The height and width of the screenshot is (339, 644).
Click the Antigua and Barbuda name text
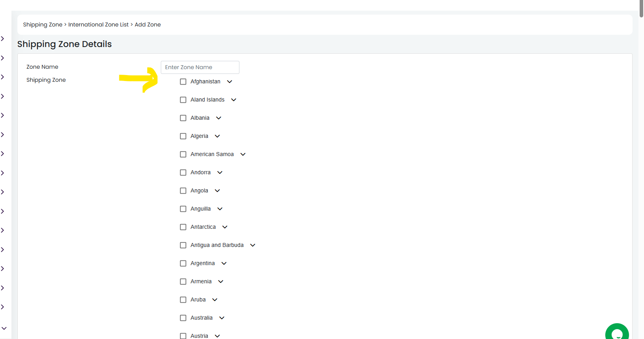[x=217, y=245]
